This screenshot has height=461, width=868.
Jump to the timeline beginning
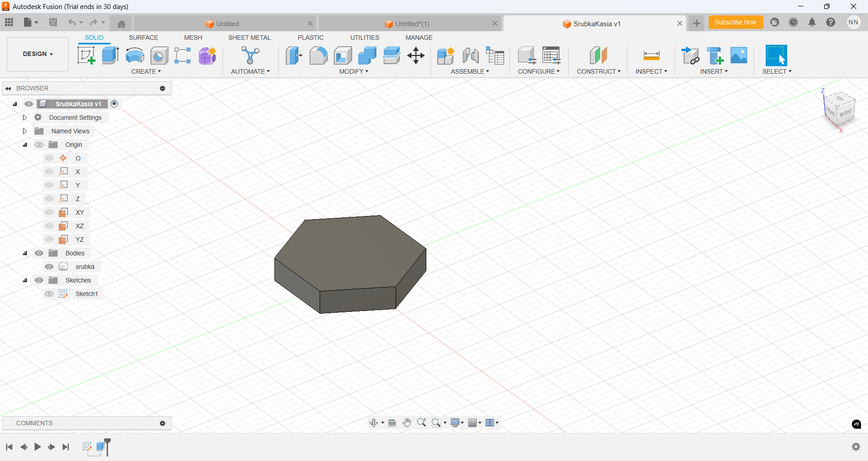[9, 447]
